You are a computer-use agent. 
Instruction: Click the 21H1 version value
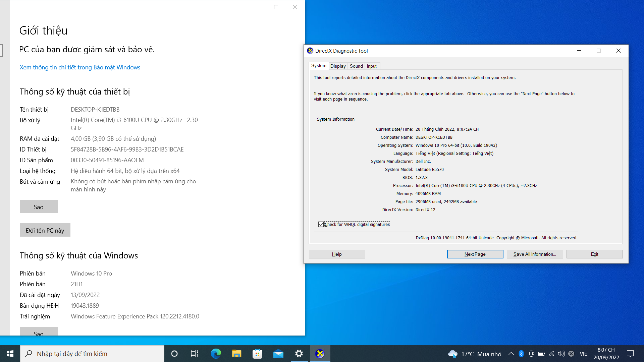tap(76, 284)
